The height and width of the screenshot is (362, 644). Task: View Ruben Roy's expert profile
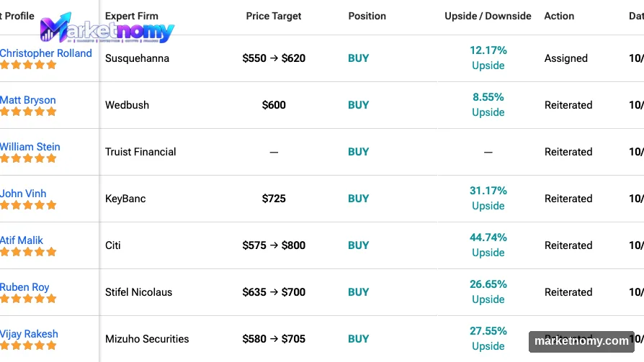pyautogui.click(x=24, y=287)
